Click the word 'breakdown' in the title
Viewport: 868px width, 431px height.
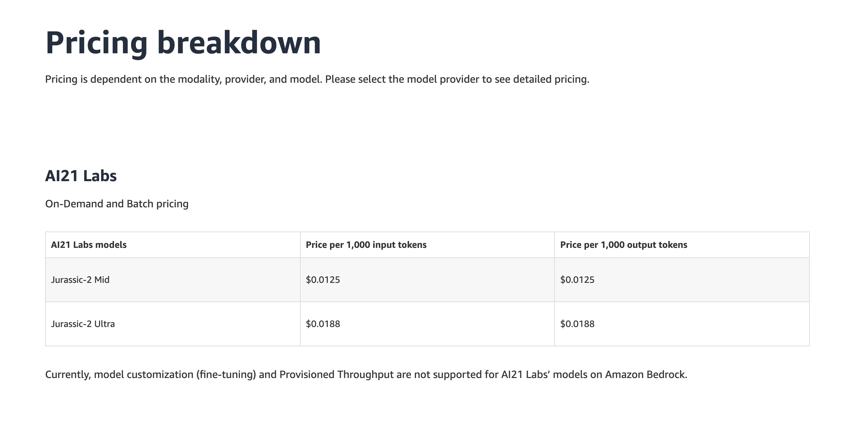pyautogui.click(x=239, y=43)
